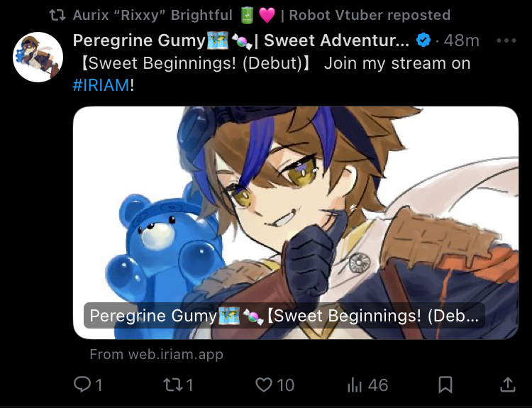Like the post with the heart icon
This screenshot has height=408, width=532.
coord(264,385)
